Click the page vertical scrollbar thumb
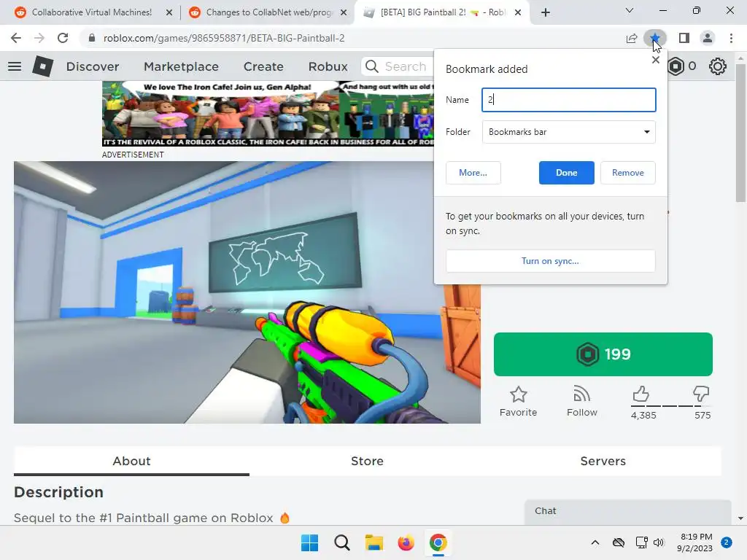The width and height of the screenshot is (747, 560). pyautogui.click(x=740, y=133)
